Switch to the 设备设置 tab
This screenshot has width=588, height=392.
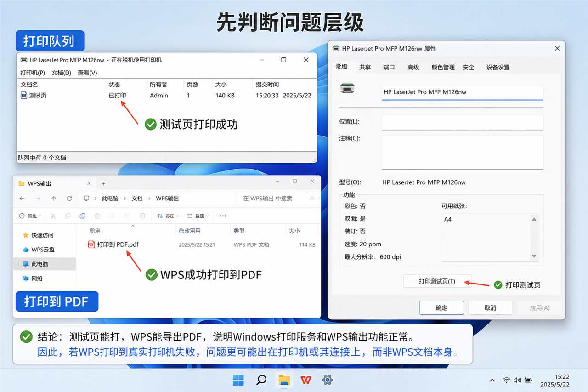(498, 67)
